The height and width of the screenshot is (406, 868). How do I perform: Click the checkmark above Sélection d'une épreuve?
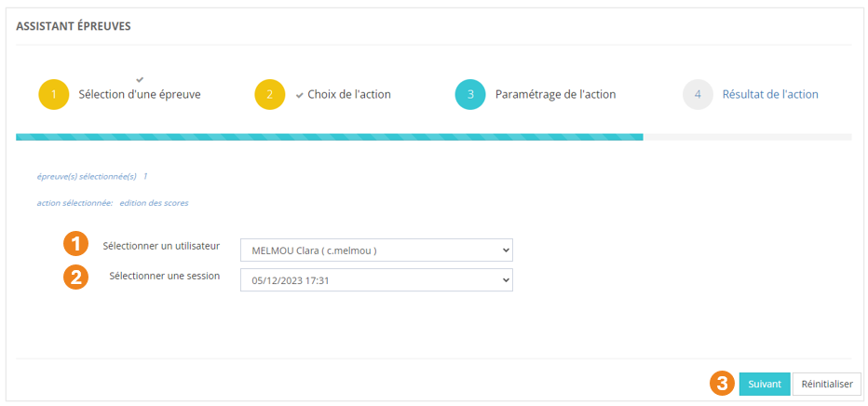[140, 79]
